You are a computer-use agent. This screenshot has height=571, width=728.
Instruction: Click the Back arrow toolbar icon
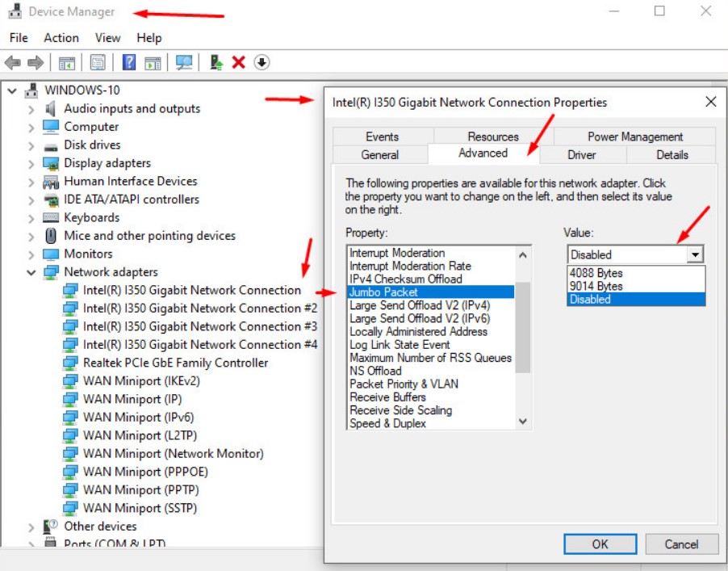point(13,62)
